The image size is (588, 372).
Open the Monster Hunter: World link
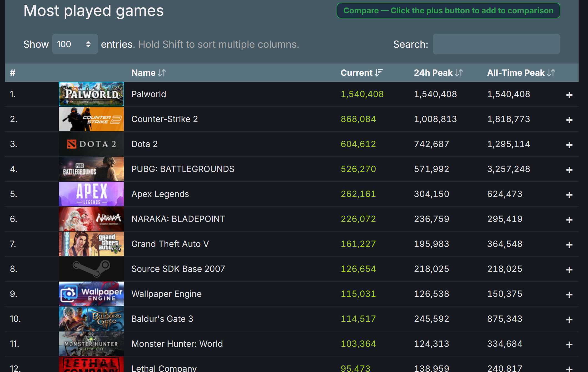[177, 344]
